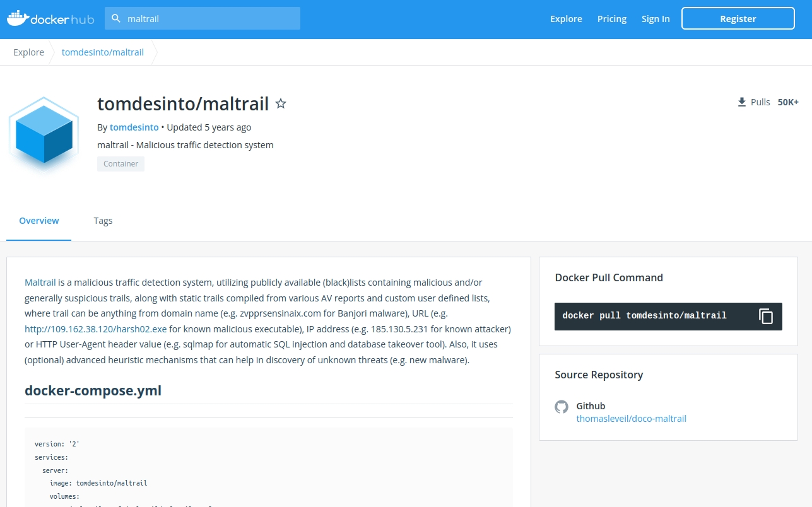Click the maltrail search input field
This screenshot has width=812, height=507.
208,19
